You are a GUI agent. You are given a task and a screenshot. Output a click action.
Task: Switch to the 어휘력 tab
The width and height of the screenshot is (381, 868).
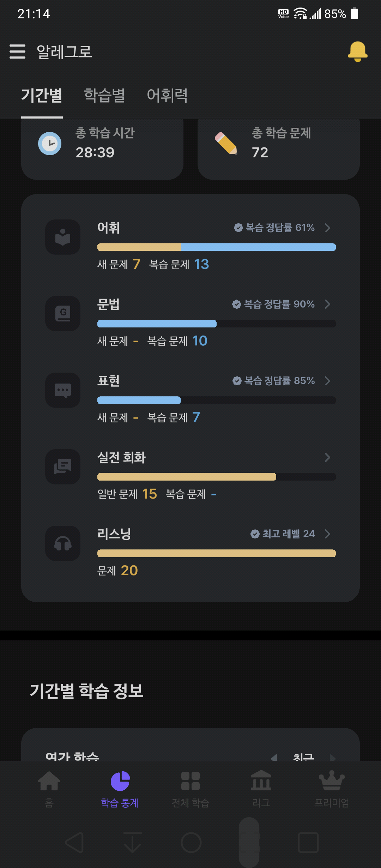[167, 95]
